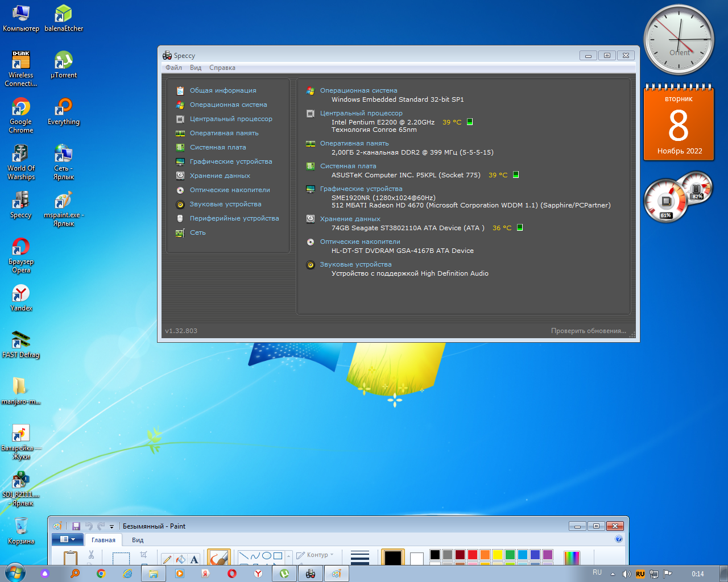Open Вид menu in Speccy
The width and height of the screenshot is (728, 582).
(196, 68)
